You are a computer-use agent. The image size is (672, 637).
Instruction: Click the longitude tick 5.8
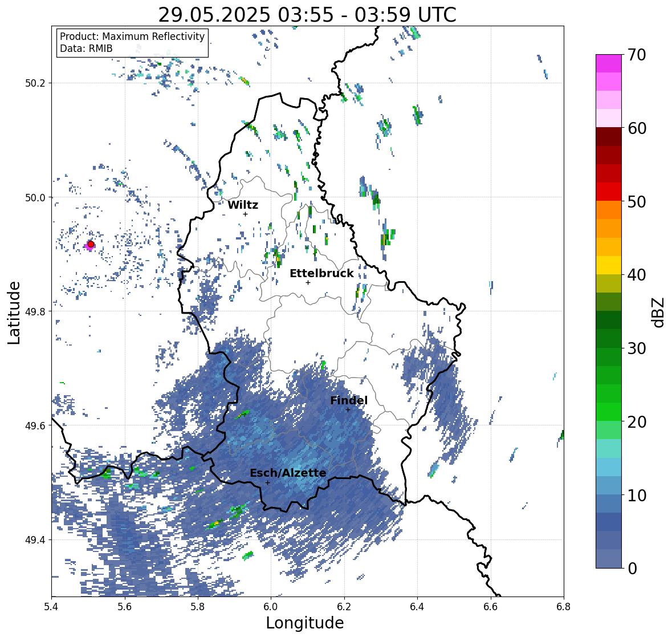coord(198,606)
